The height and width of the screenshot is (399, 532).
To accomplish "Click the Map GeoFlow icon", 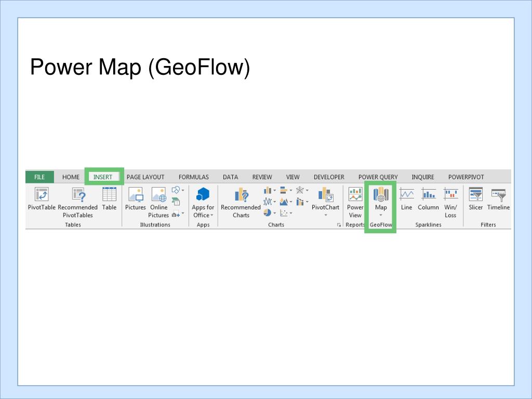I will (381, 194).
